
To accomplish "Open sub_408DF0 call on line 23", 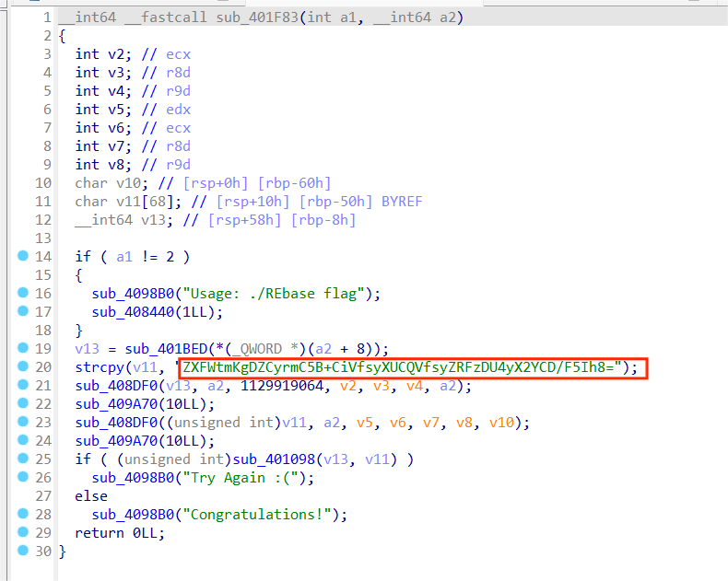I will pos(116,423).
